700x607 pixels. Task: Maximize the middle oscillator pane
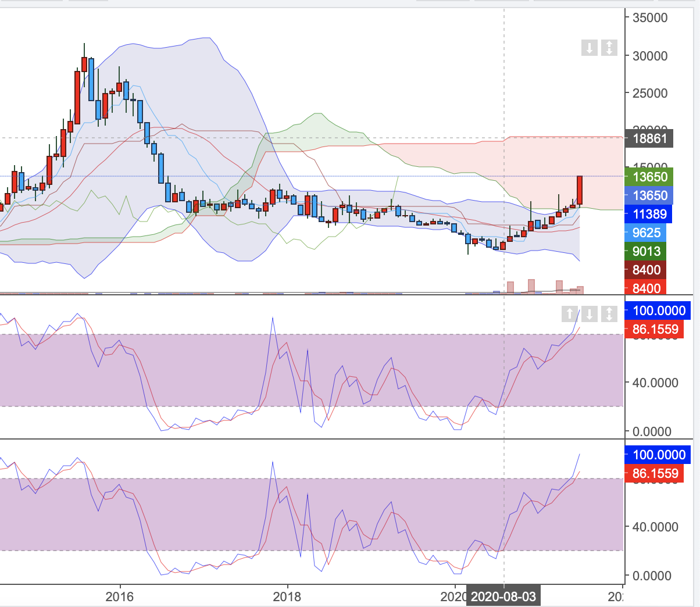pyautogui.click(x=609, y=314)
